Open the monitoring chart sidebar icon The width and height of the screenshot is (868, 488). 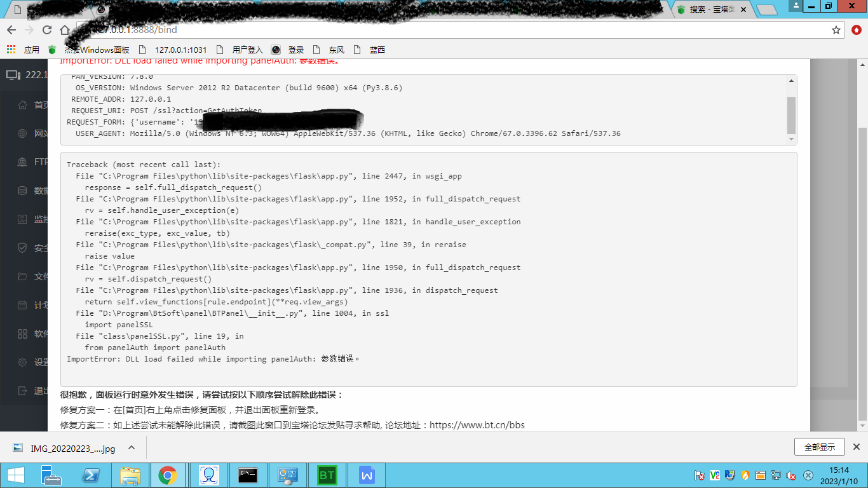(x=22, y=219)
